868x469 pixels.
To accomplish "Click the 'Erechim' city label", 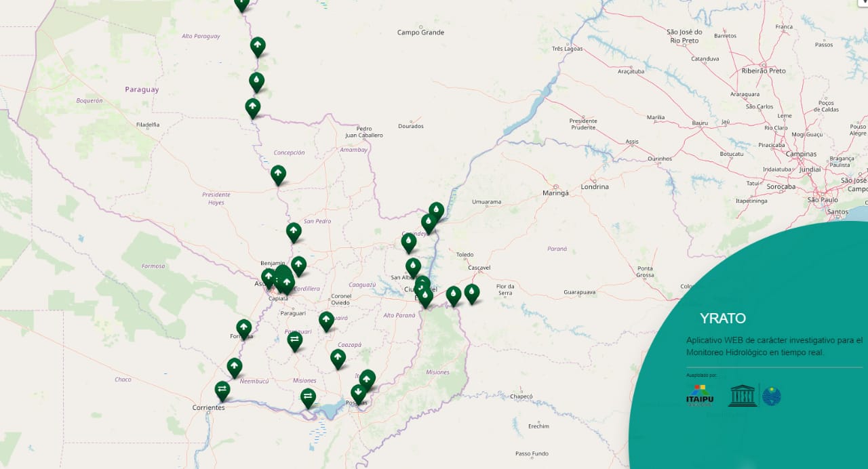I will coord(538,426).
